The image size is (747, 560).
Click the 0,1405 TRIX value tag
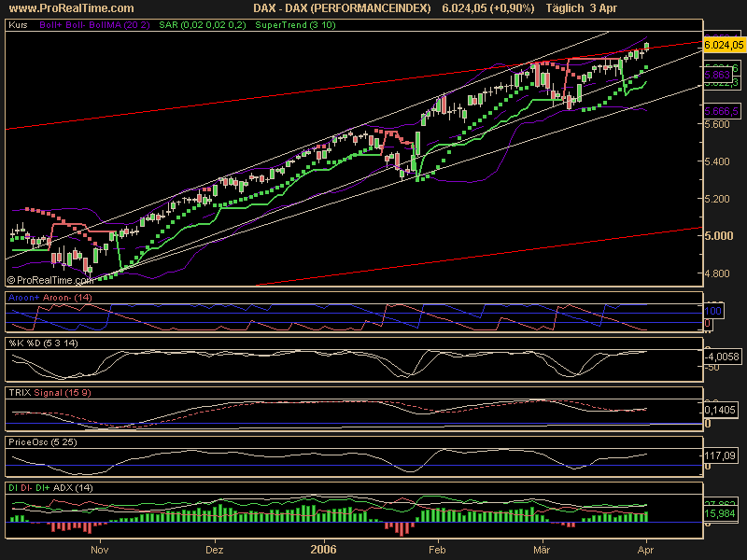pos(720,410)
